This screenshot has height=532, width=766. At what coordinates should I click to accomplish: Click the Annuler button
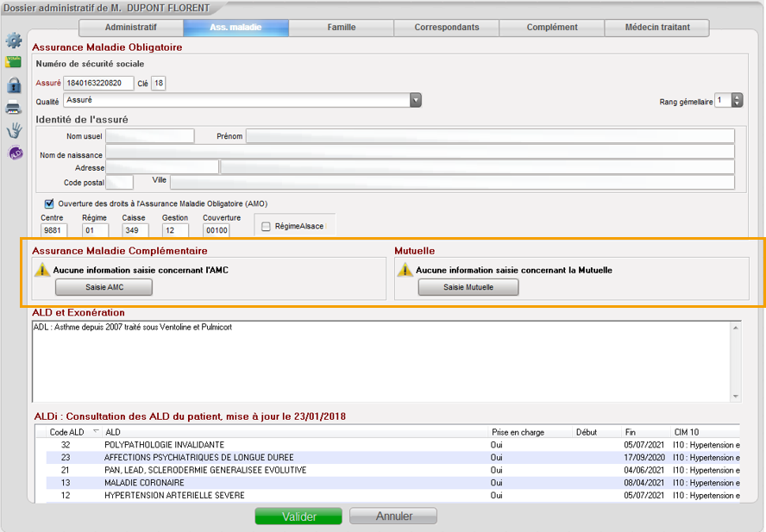pos(393,516)
